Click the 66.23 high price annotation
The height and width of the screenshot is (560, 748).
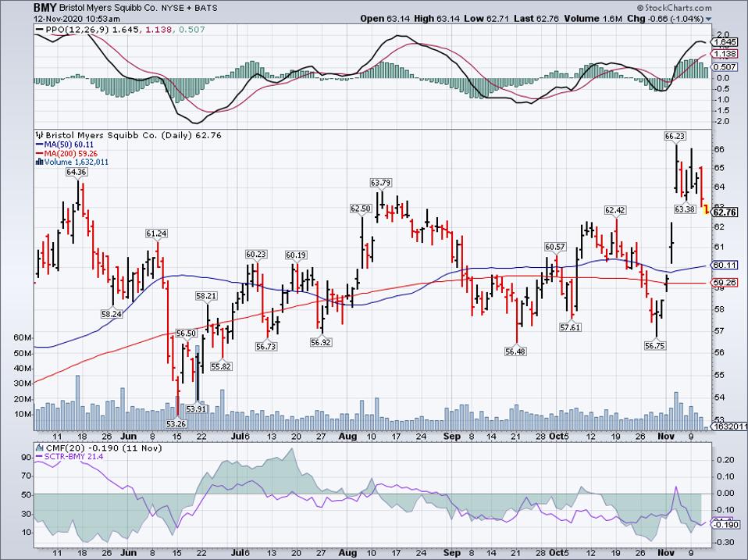pos(675,136)
